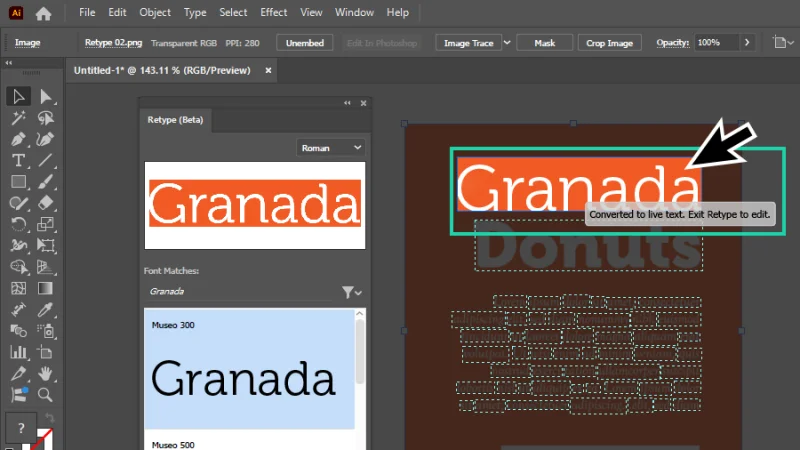
Task: Open the Object menu
Action: pyautogui.click(x=155, y=12)
